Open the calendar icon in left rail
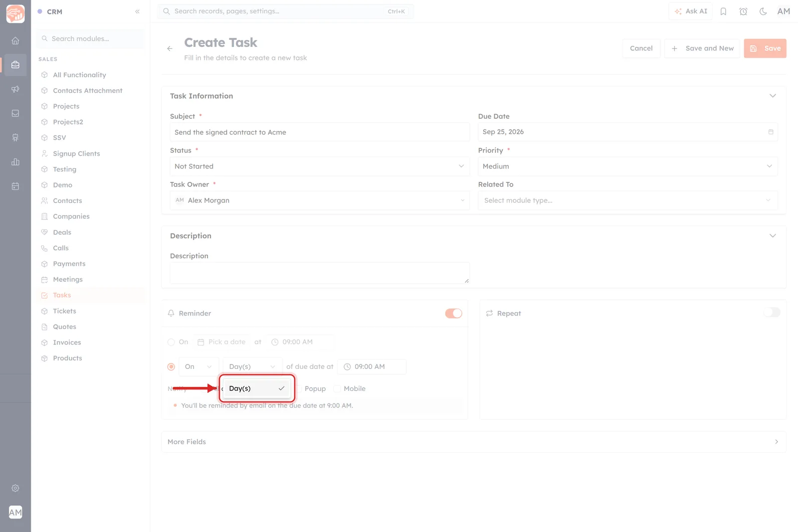 tap(15, 186)
